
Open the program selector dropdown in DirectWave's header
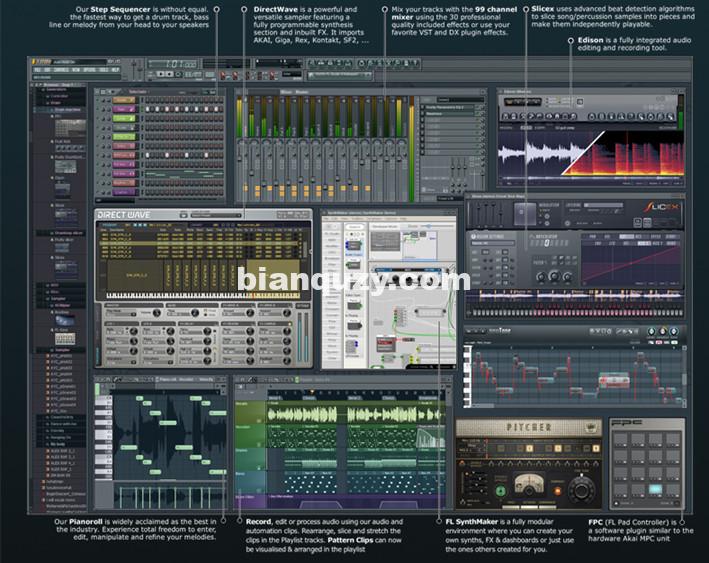[x=215, y=215]
